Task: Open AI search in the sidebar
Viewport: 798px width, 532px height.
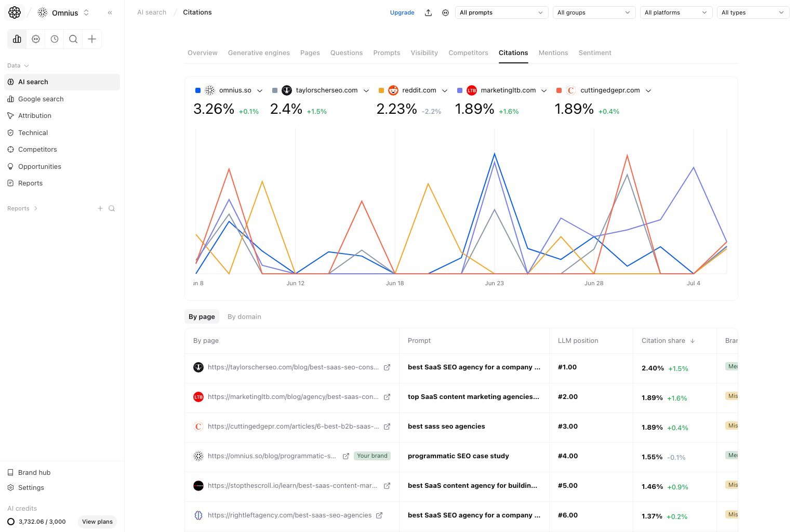Action: point(62,82)
